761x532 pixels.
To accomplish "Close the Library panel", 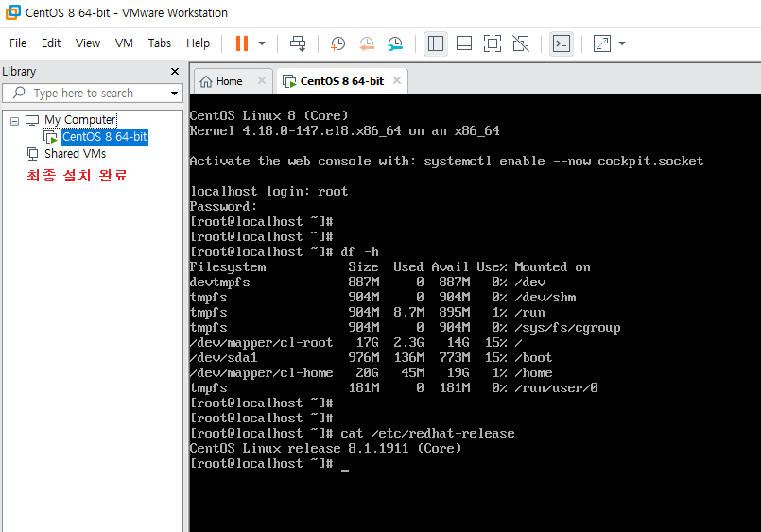I will [x=175, y=71].
